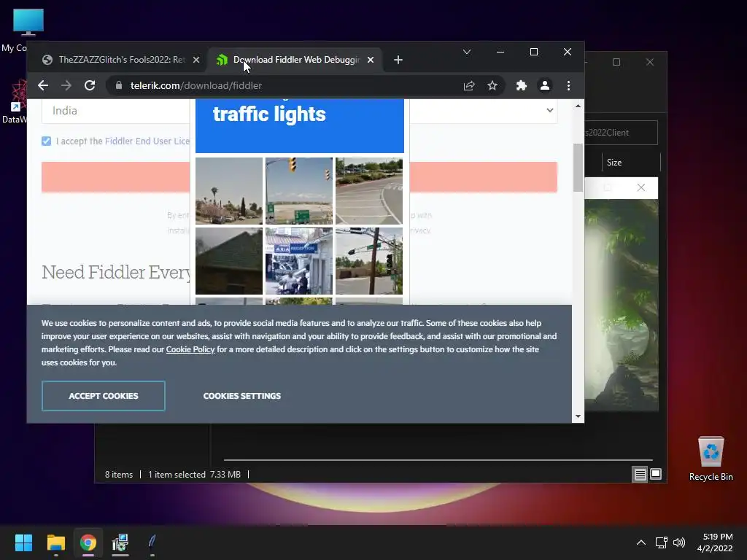Show hidden system tray icons
Image resolution: width=747 pixels, height=560 pixels.
641,542
